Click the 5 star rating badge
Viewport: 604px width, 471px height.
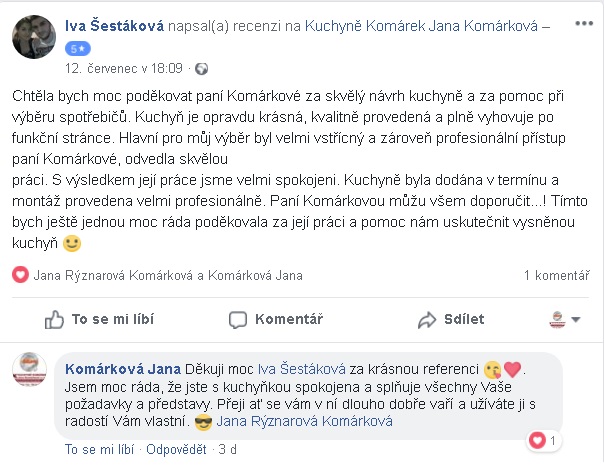pyautogui.click(x=78, y=49)
